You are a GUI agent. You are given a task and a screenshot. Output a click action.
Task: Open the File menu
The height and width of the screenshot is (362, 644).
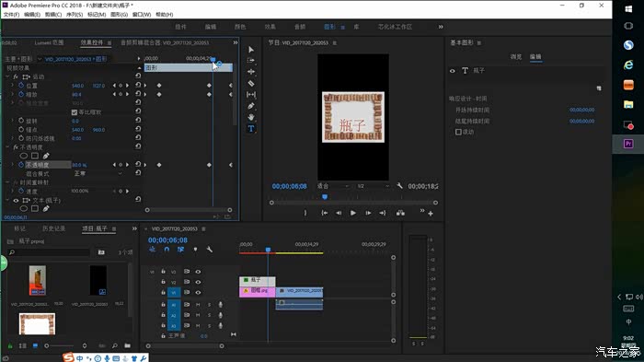tap(11, 15)
